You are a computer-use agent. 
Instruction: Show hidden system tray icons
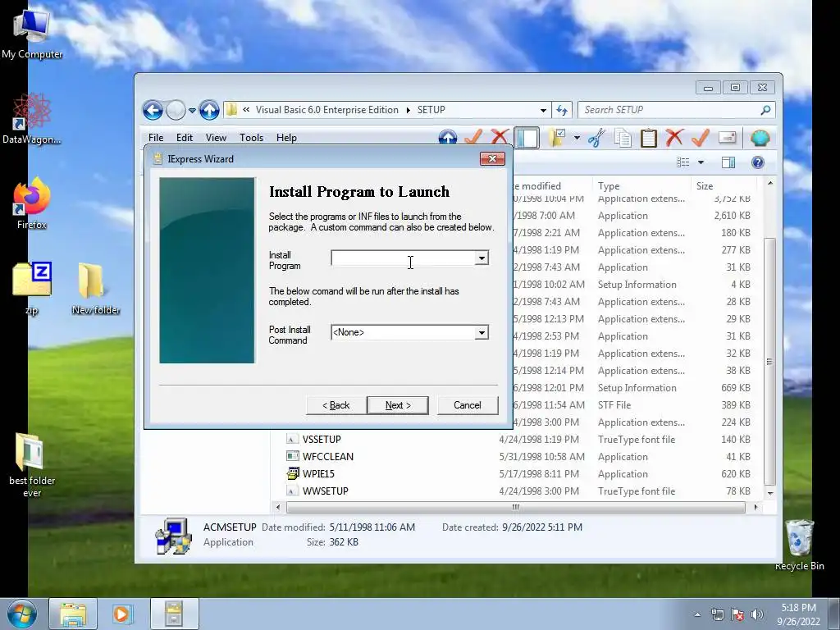(697, 614)
